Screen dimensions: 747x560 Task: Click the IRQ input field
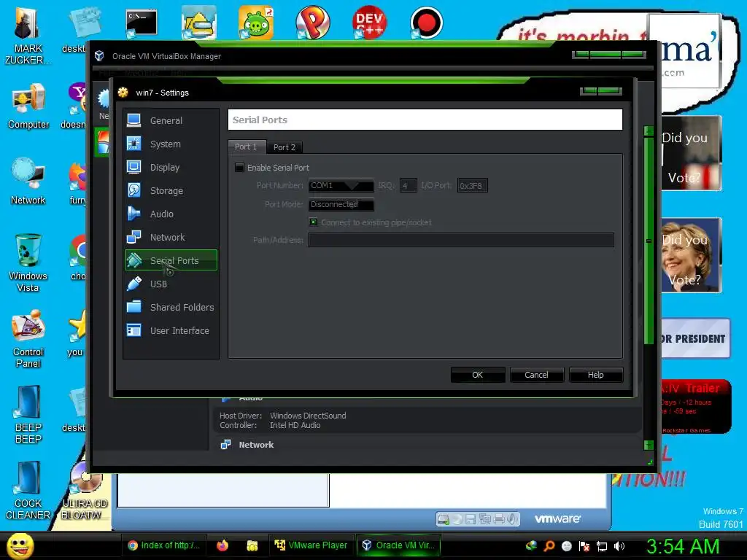[x=409, y=185]
